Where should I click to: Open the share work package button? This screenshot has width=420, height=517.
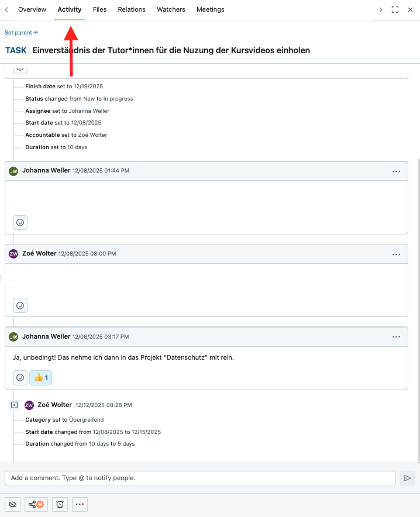36,504
